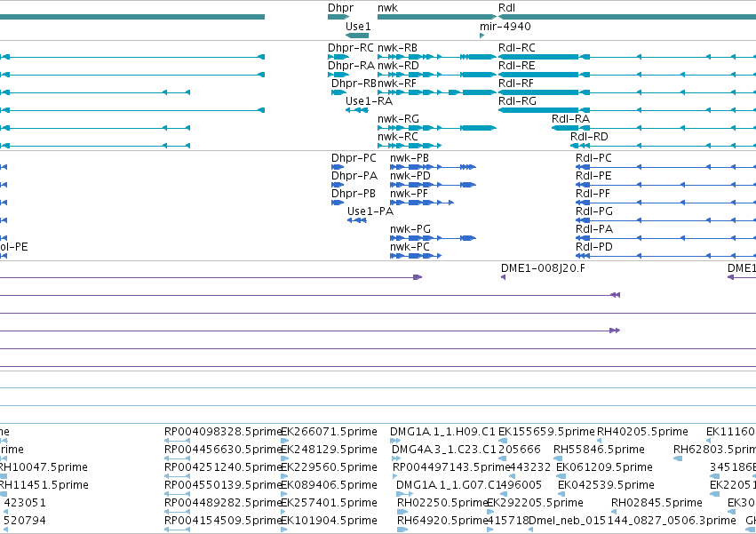Click EST label RP004251240.5prime
The image size is (756, 534).
coord(223,468)
